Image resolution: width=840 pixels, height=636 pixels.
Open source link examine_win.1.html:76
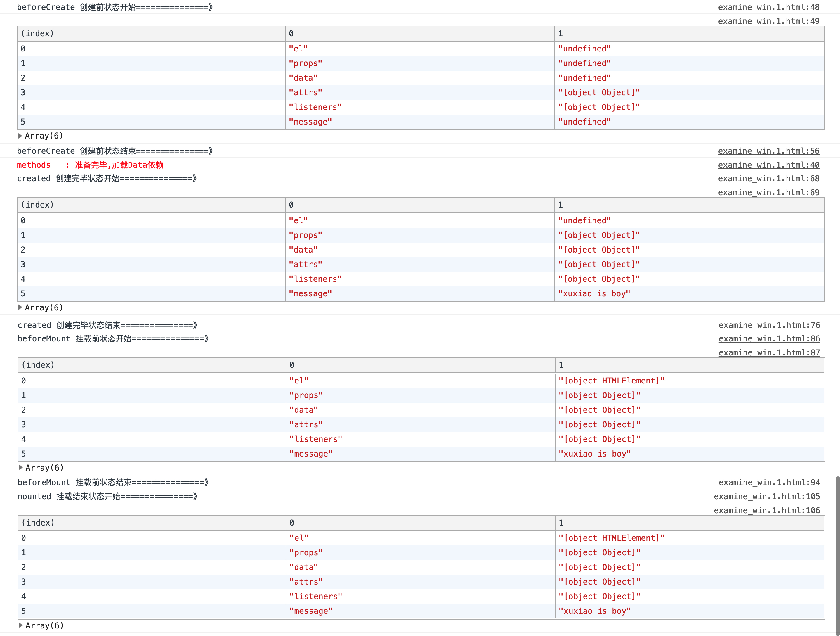pyautogui.click(x=769, y=325)
